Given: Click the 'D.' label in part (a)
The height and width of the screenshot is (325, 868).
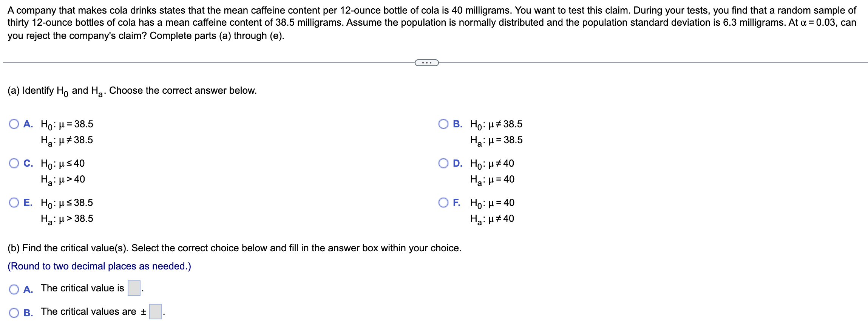Looking at the screenshot, I should coord(458,163).
